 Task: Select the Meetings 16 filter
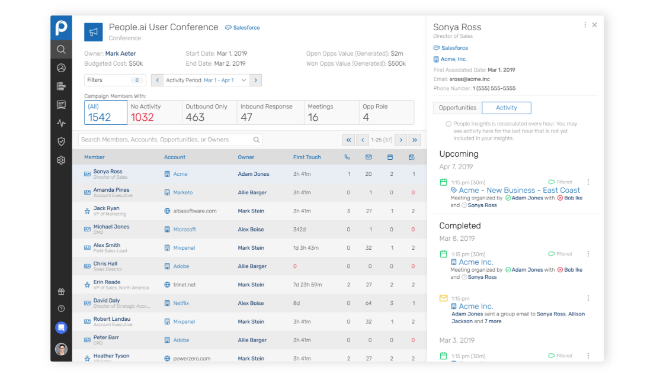point(332,112)
